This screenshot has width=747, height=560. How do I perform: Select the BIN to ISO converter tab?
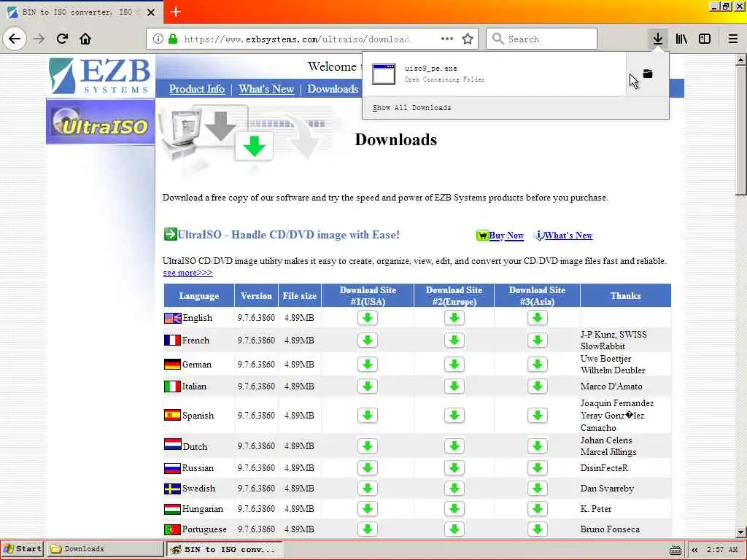[x=81, y=12]
